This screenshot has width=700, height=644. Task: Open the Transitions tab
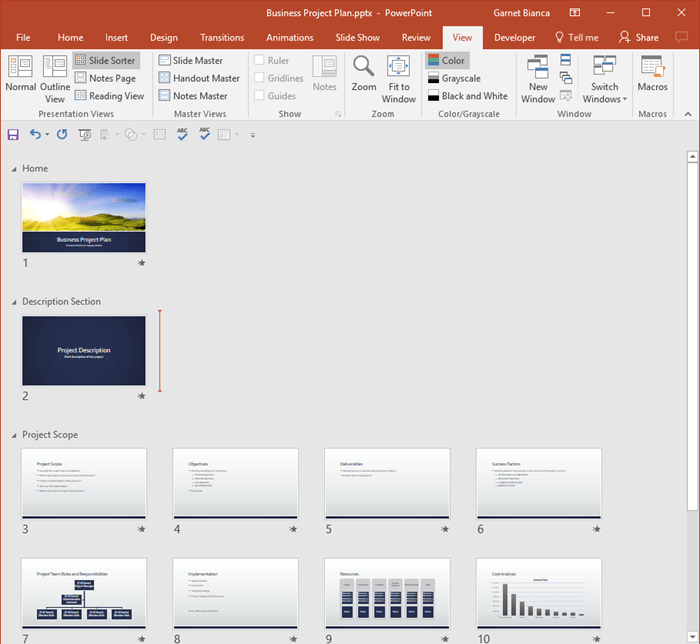pos(222,37)
